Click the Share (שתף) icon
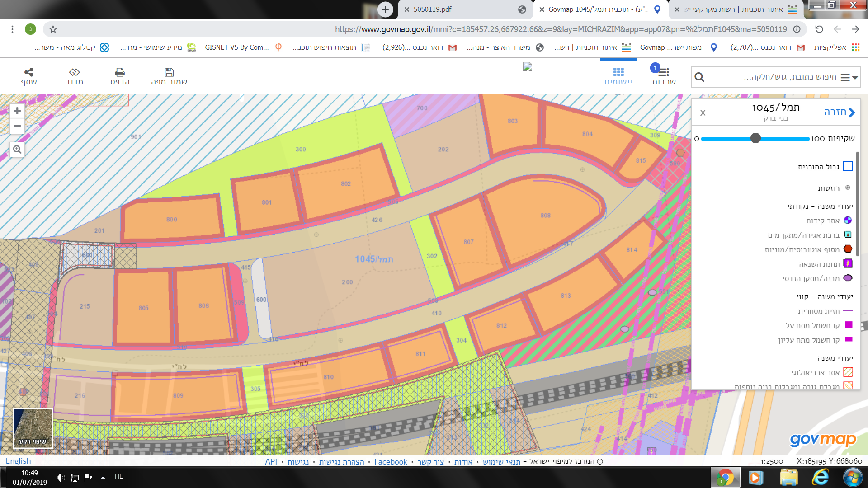This screenshot has height=488, width=868. [x=29, y=72]
